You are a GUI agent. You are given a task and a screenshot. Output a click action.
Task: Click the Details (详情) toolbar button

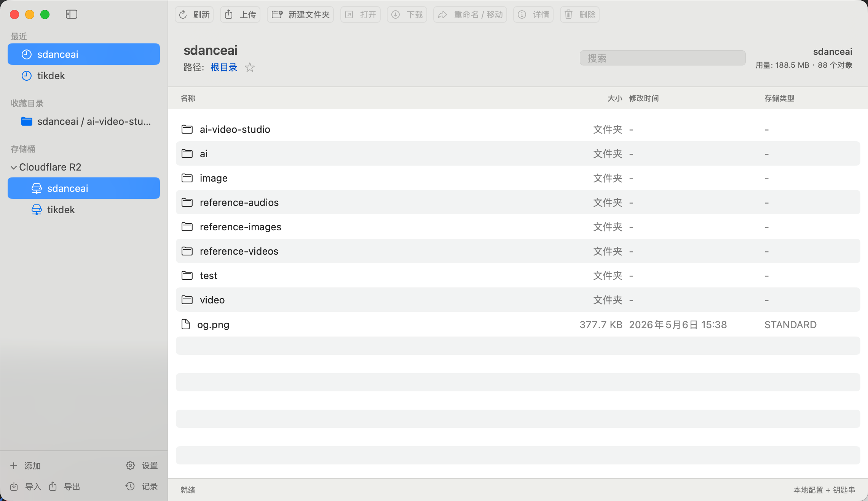[533, 14]
